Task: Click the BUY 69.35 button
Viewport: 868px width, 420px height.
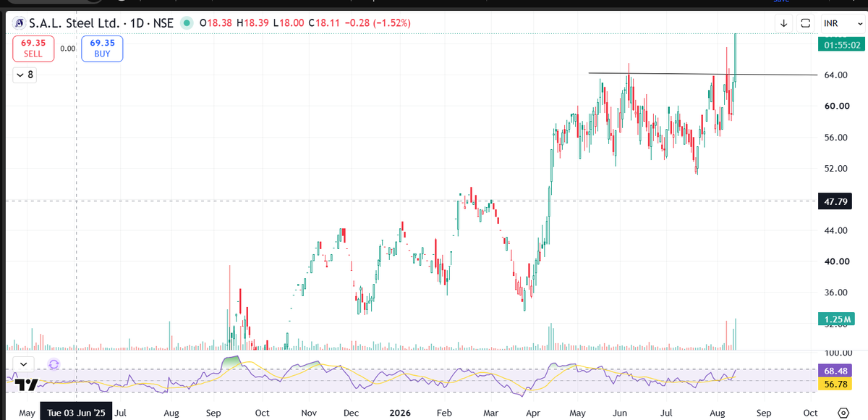Action: [102, 49]
